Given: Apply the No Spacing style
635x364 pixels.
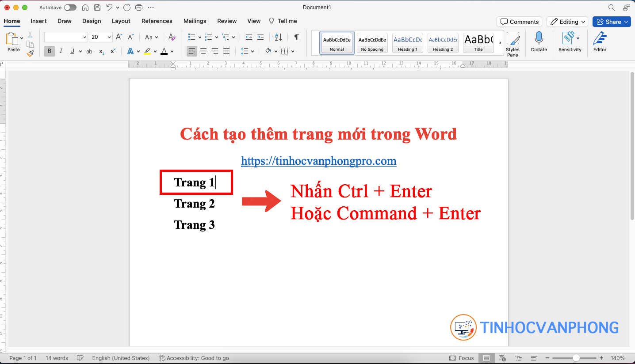Looking at the screenshot, I should (372, 43).
